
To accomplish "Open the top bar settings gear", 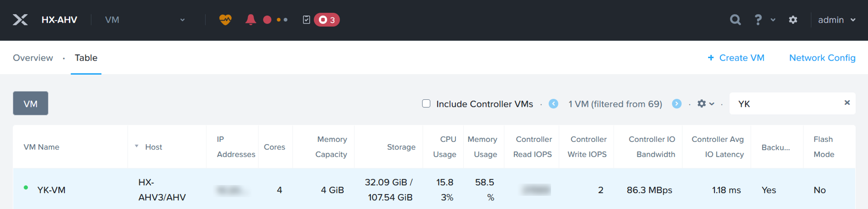I will click(793, 19).
